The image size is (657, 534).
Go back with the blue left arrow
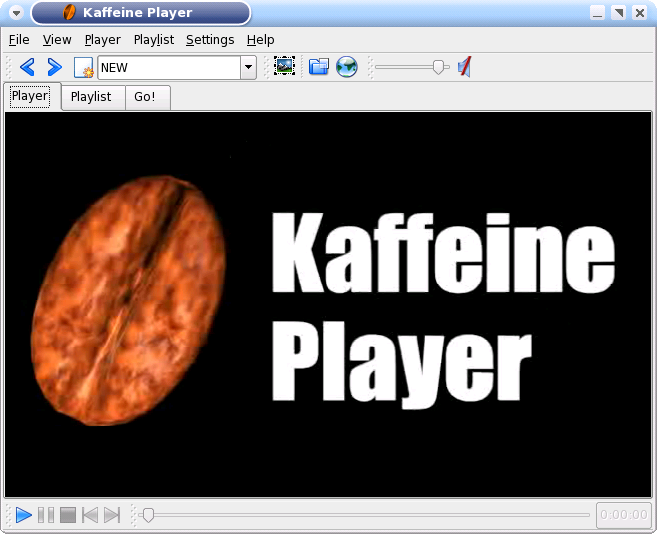coord(27,67)
